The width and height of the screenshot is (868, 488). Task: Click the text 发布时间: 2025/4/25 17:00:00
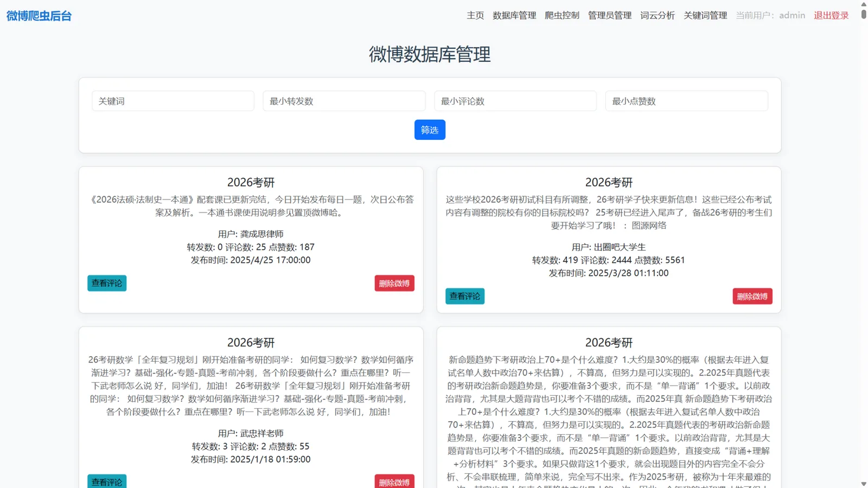(251, 260)
